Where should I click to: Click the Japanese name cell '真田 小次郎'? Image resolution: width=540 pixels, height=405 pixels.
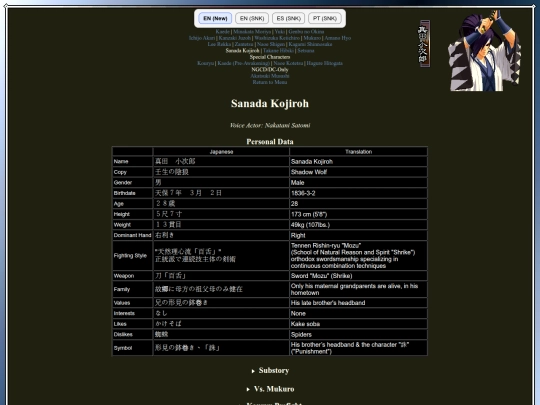221,162
